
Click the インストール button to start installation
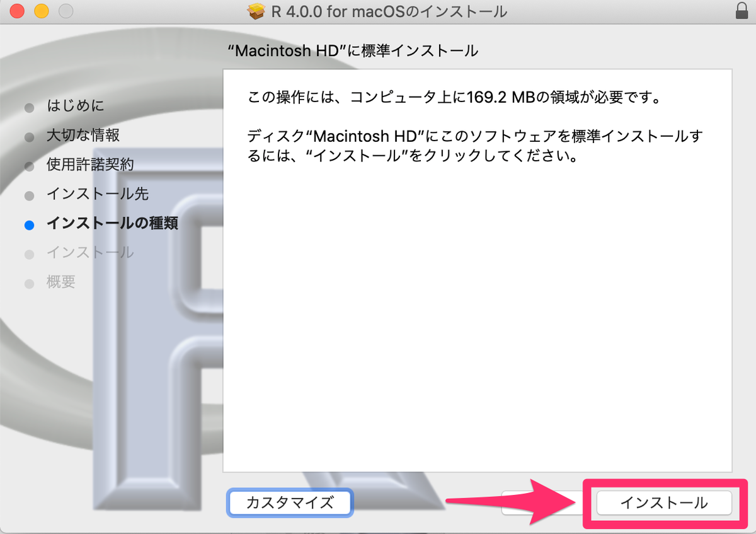click(664, 503)
